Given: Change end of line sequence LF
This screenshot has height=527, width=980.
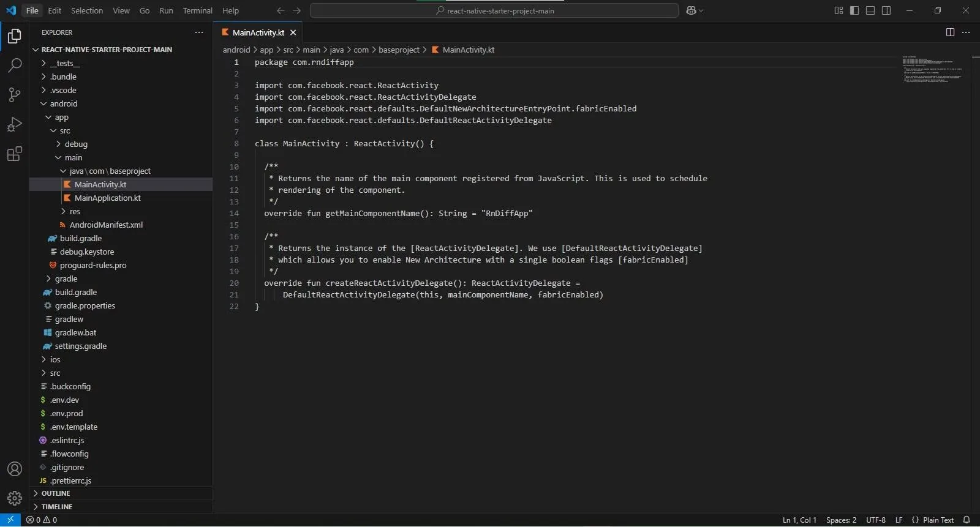Looking at the screenshot, I should coord(899,520).
